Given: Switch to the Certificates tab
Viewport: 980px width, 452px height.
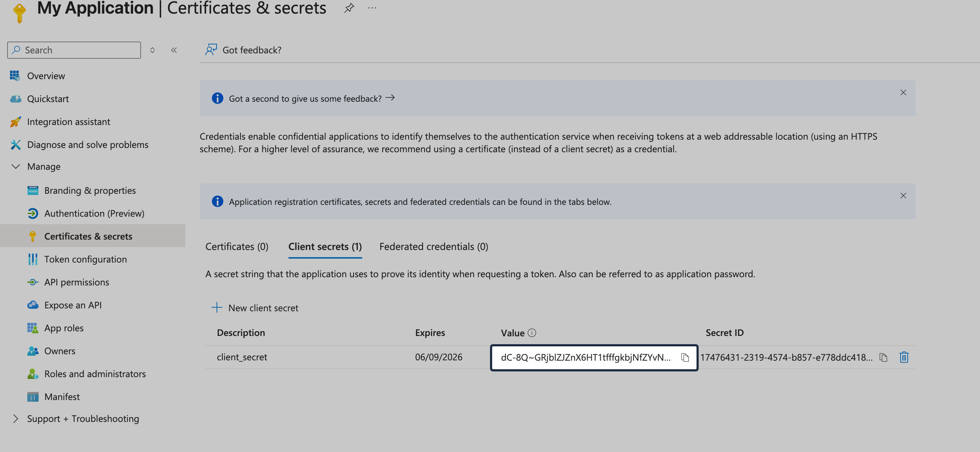Looking at the screenshot, I should tap(237, 246).
